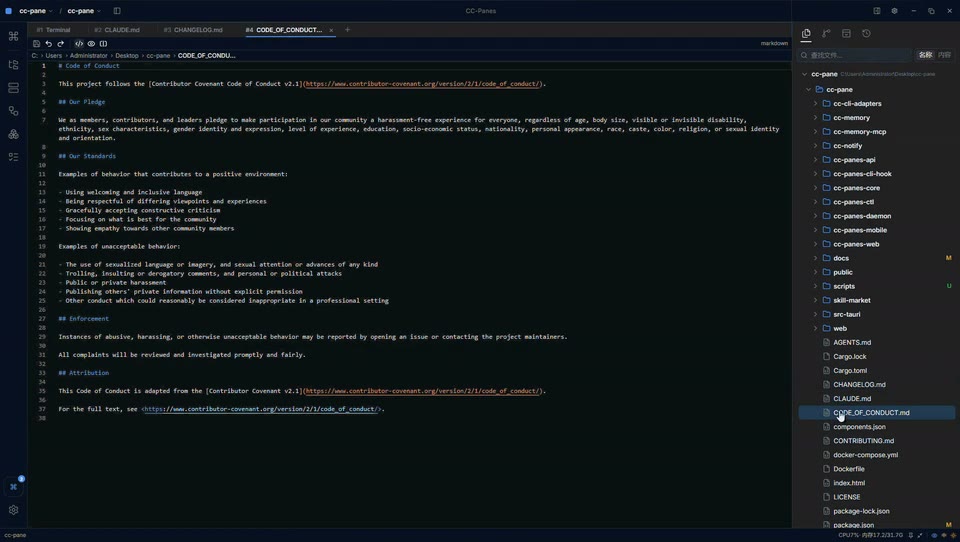Collapse the cc-pane folder in tree
960x542 pixels.
click(x=809, y=89)
